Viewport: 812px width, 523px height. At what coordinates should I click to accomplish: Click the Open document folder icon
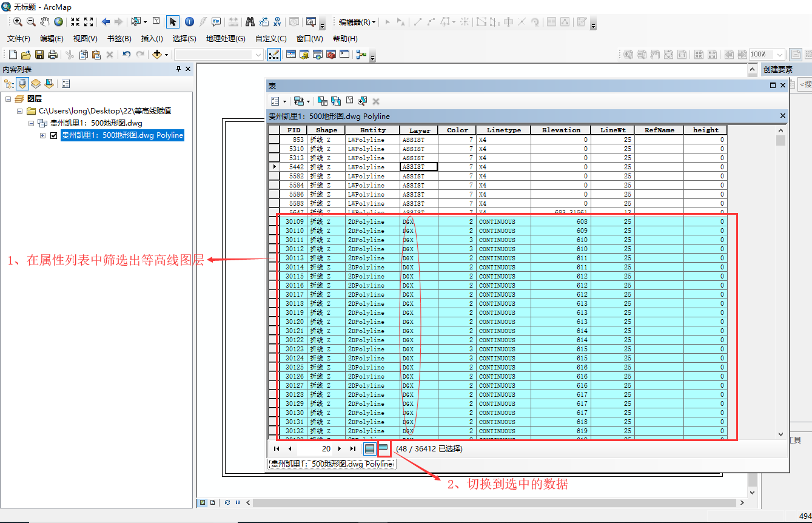coord(26,55)
